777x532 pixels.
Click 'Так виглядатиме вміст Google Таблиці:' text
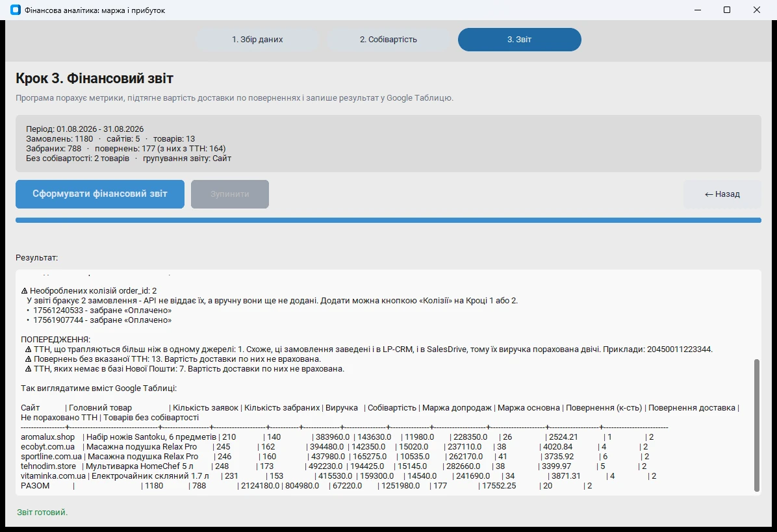pyautogui.click(x=99, y=388)
